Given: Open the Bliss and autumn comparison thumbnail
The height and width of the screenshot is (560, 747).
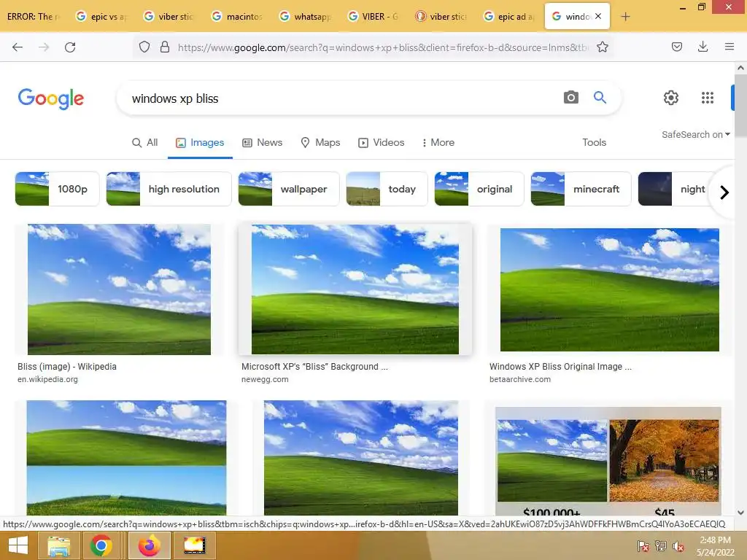Looking at the screenshot, I should (x=608, y=461).
